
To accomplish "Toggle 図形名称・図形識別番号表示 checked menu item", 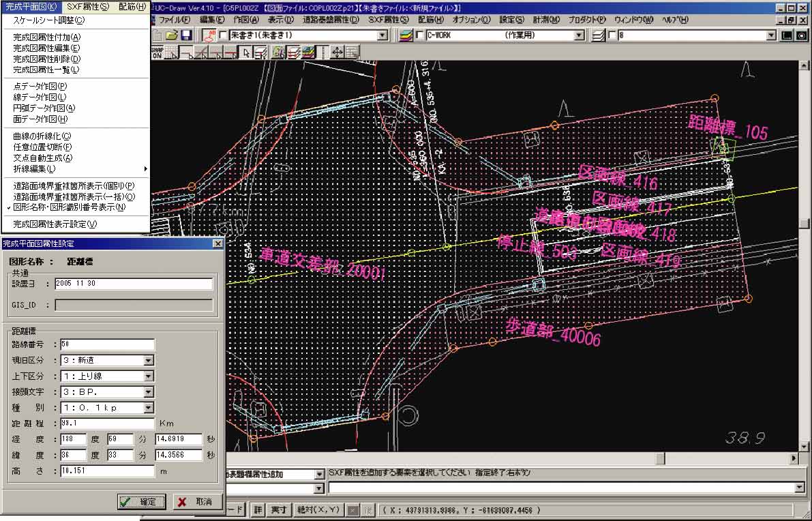I will point(69,207).
